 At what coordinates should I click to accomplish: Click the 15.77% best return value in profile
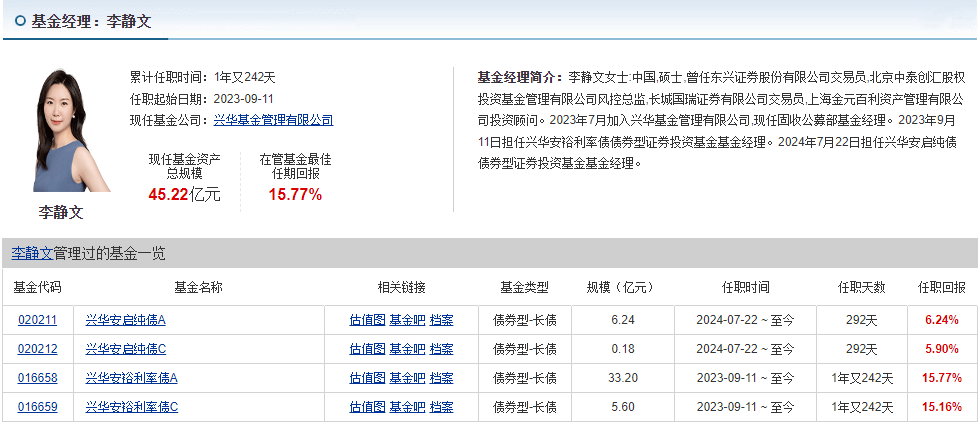click(x=295, y=194)
